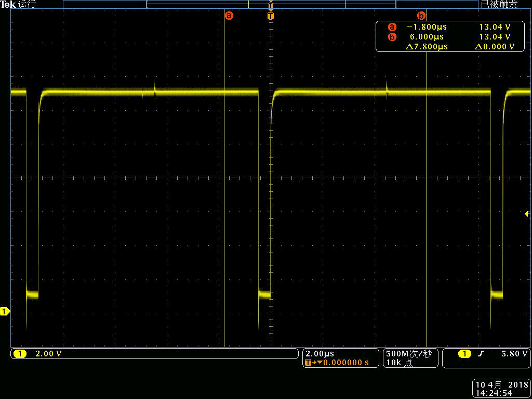Select cursor a marker at top of graticule
This screenshot has height=399, width=532.
pos(229,16)
